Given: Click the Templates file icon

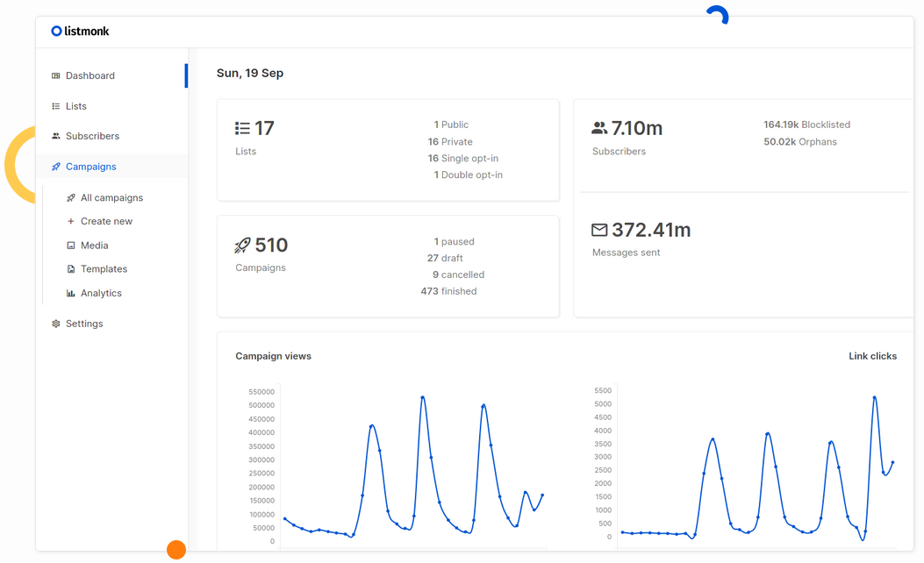Looking at the screenshot, I should pyautogui.click(x=70, y=268).
